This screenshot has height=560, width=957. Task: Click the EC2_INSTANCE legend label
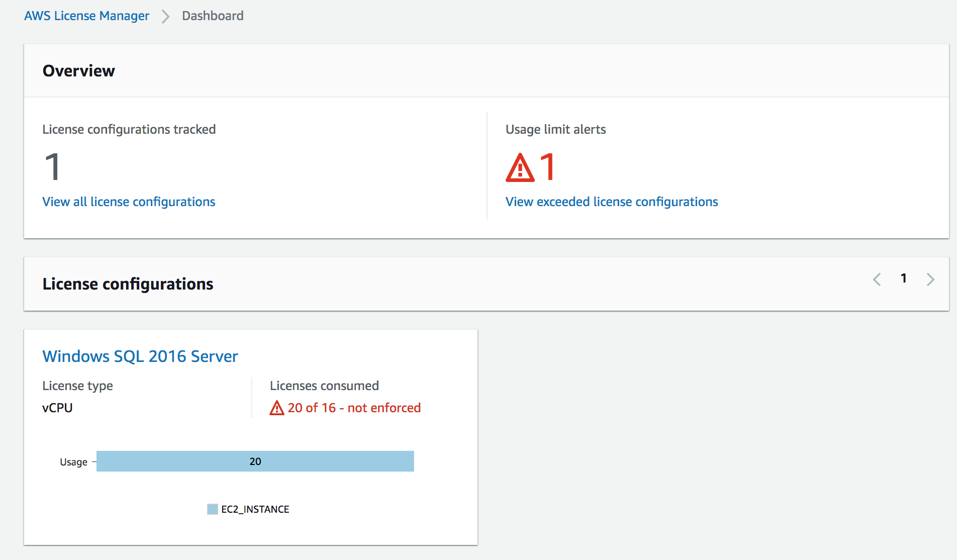(255, 509)
